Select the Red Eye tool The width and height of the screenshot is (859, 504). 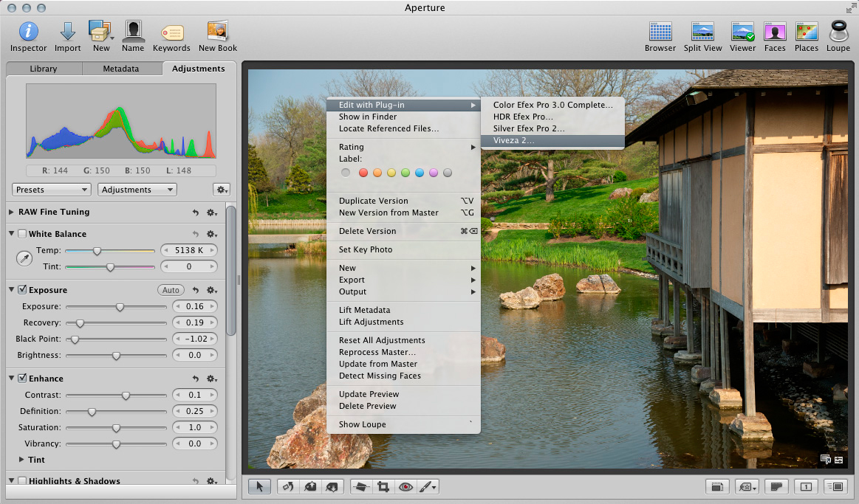(405, 486)
